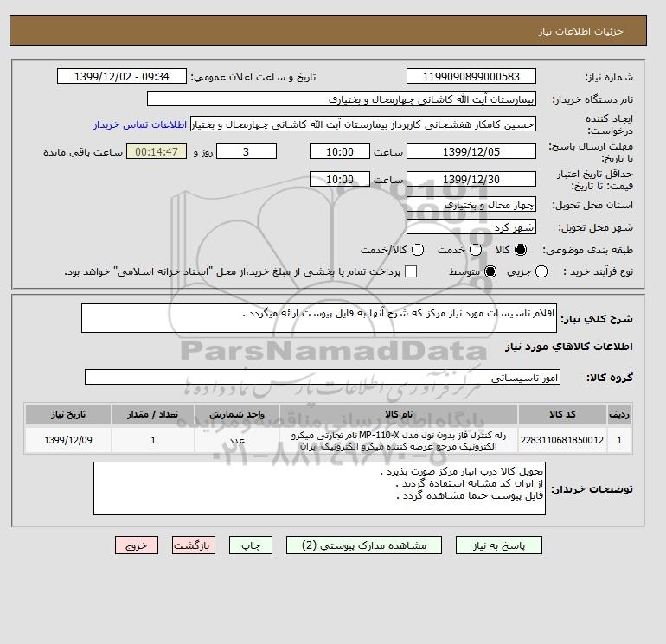Click the need number field 1199090899000583
The height and width of the screenshot is (644, 666).
click(471, 76)
